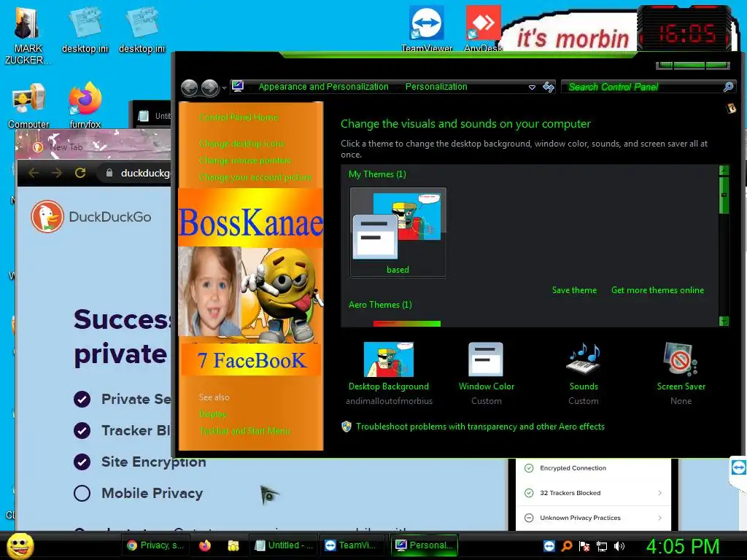Click the Control Panel address bar monitor icon
747x560 pixels.
(x=238, y=86)
